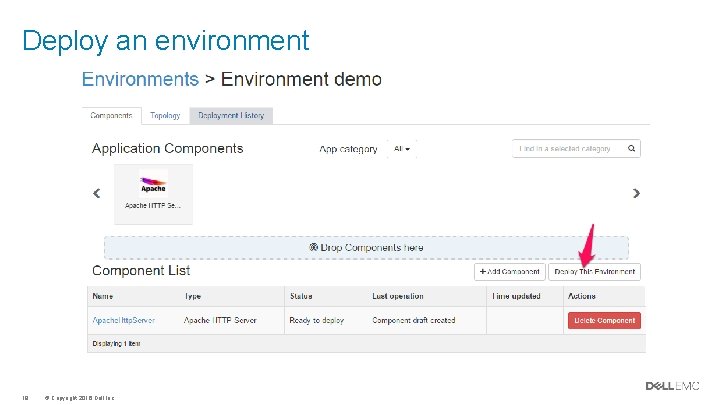Click the Ready to deploy status cell
The image size is (720, 405).
pos(316,320)
